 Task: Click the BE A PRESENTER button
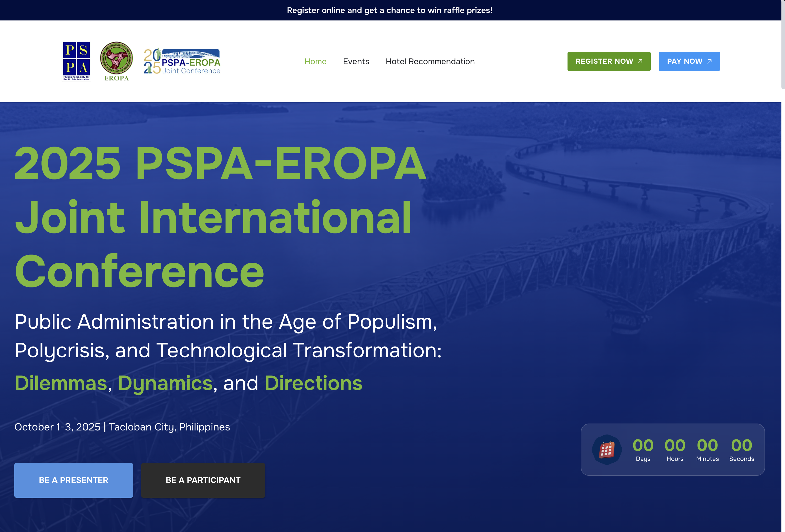click(x=74, y=480)
